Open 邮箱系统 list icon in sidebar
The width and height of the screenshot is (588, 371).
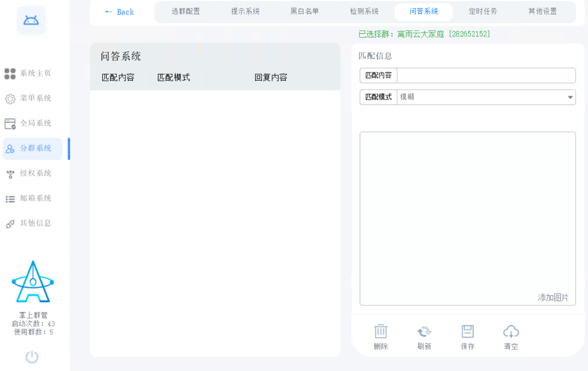(x=10, y=199)
